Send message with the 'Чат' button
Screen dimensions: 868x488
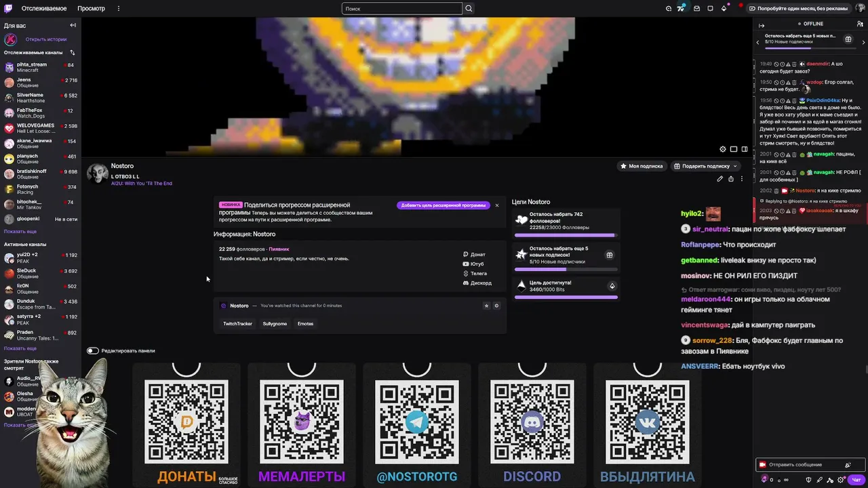pos(856,480)
